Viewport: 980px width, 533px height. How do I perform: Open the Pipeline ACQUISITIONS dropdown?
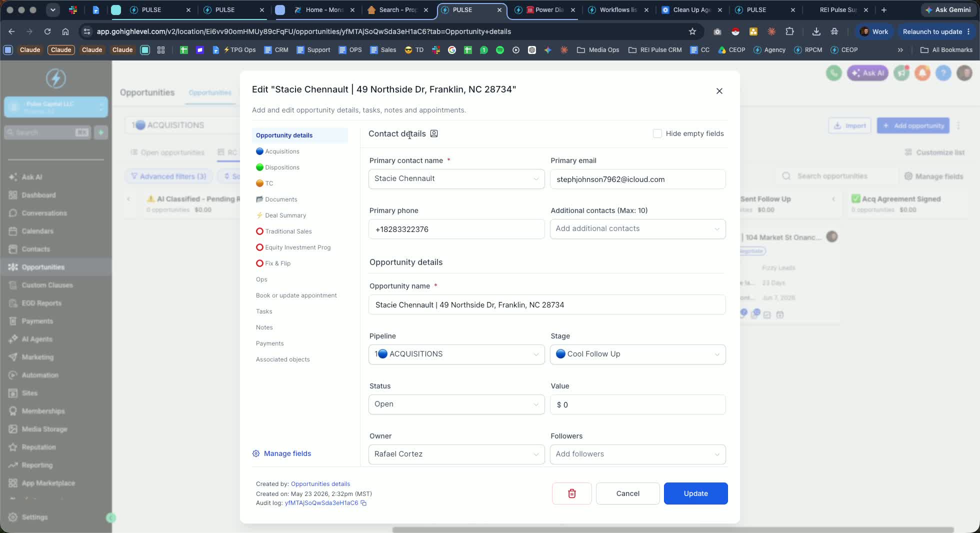point(456,354)
